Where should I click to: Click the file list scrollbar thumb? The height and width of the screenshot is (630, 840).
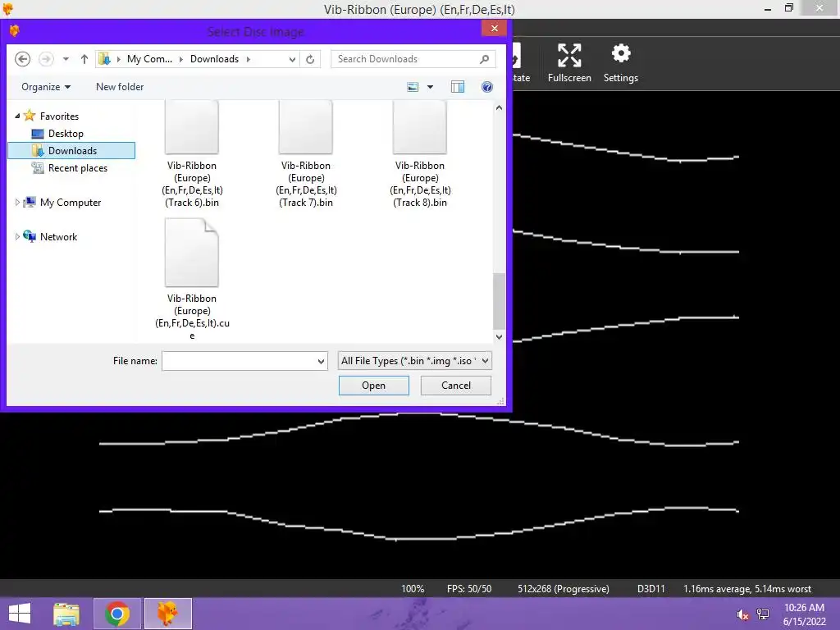[x=499, y=301]
